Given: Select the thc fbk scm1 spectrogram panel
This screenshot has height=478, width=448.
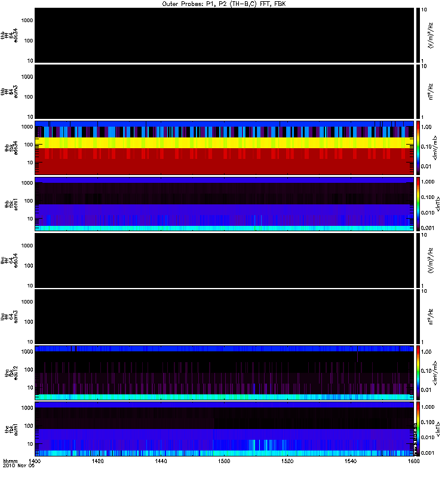Looking at the screenshot, I should coord(225,429).
